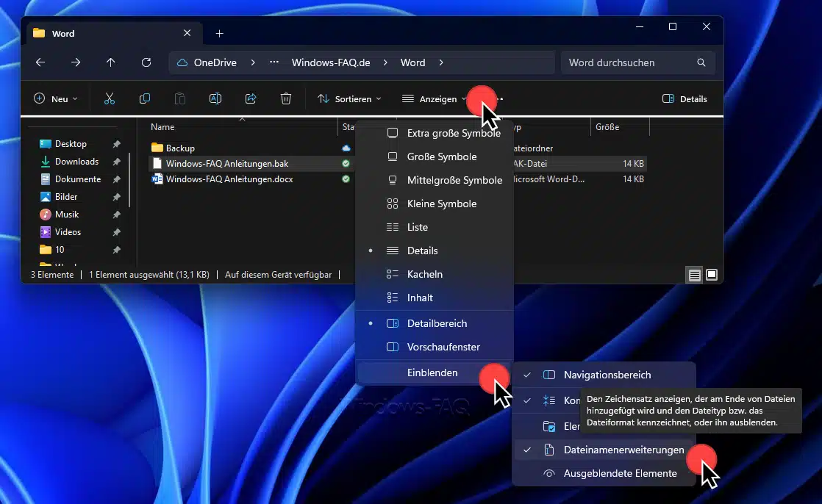Toggle Ausgeblendete Elemente visibility
The width and height of the screenshot is (822, 504).
pyautogui.click(x=620, y=473)
